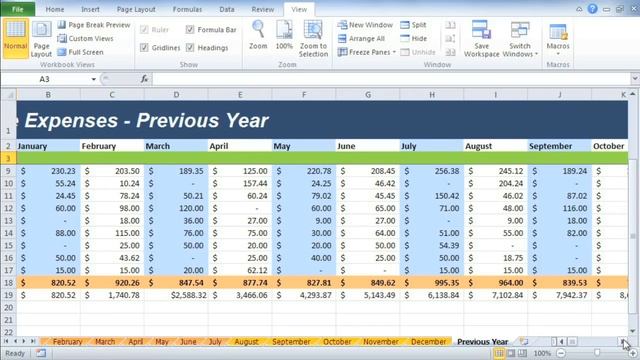Switch to Normal workbook view

(16, 38)
